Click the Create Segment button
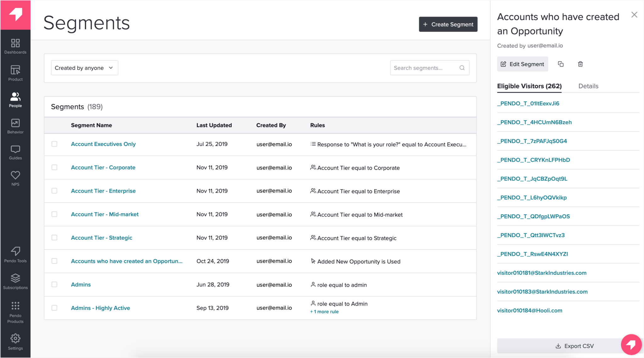The image size is (644, 358). [448, 24]
